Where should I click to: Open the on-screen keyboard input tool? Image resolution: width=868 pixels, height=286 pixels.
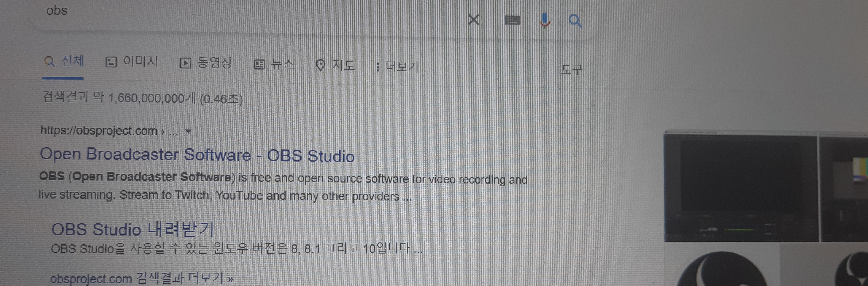pos(512,20)
